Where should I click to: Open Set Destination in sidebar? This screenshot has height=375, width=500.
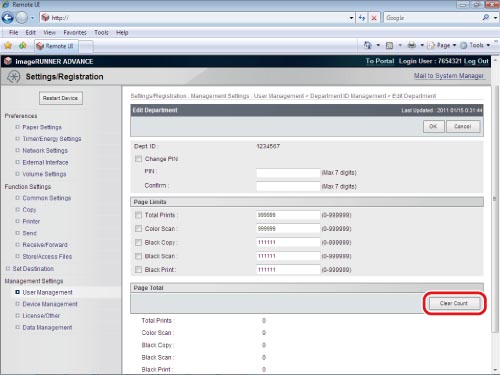click(x=33, y=269)
